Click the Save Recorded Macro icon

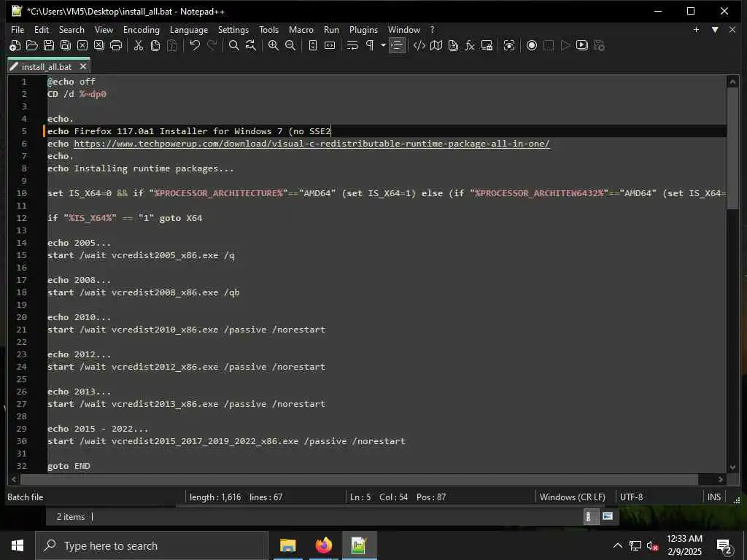pos(600,46)
